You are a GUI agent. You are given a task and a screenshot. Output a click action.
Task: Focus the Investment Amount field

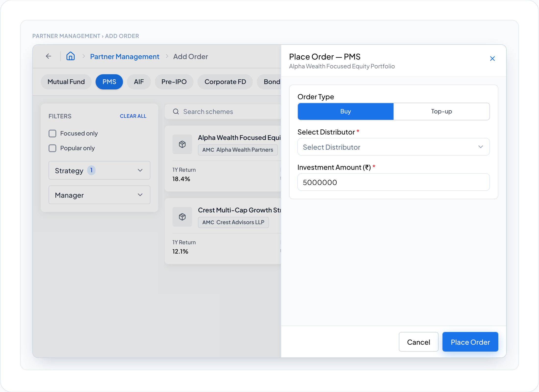(x=393, y=182)
